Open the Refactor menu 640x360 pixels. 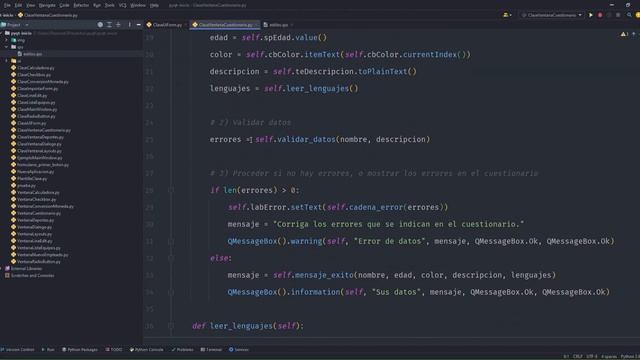click(x=81, y=5)
